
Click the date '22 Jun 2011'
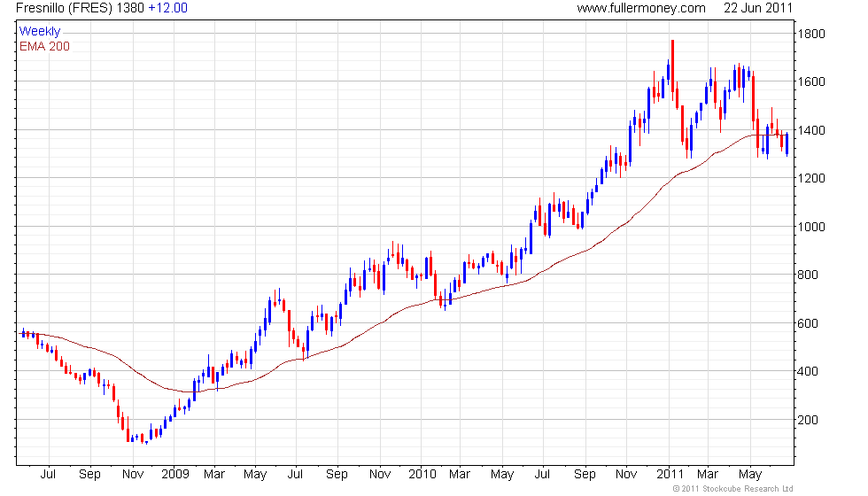(x=758, y=8)
